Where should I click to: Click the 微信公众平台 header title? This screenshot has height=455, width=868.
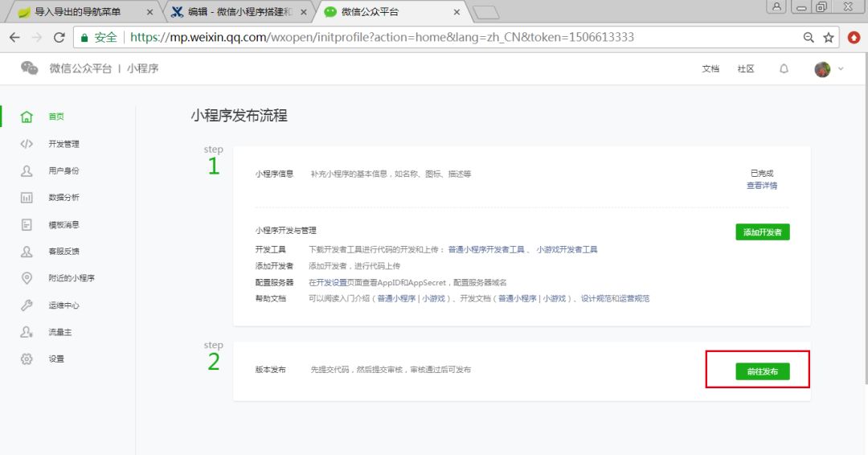tap(81, 68)
